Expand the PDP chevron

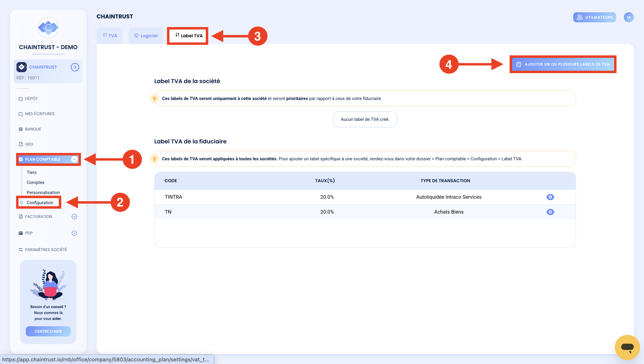74,233
